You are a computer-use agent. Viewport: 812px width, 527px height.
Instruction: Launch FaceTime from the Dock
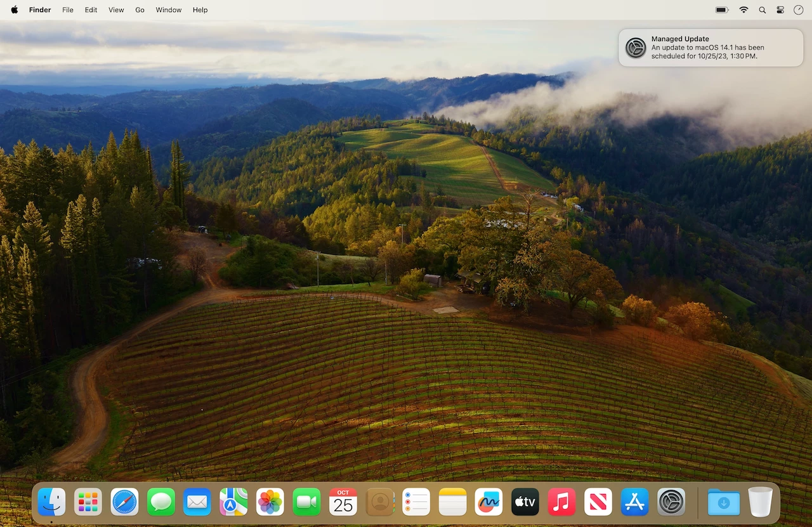point(306,502)
